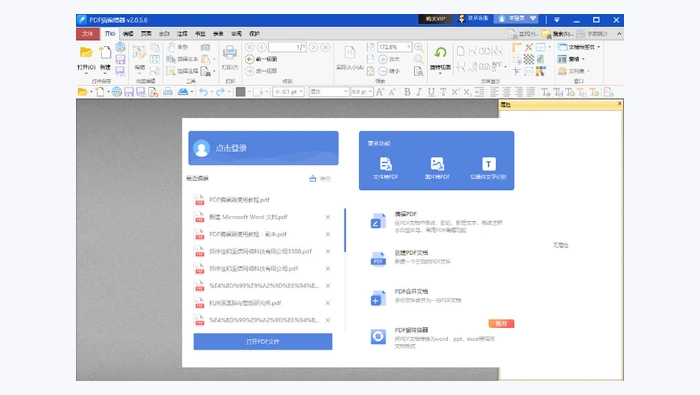Close the properties side panel

pyautogui.click(x=619, y=104)
